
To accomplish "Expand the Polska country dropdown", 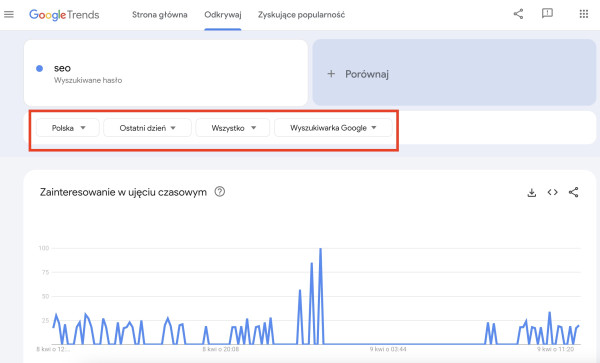I will coord(68,128).
